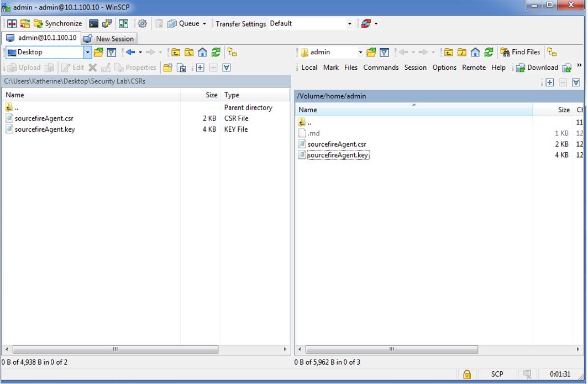The width and height of the screenshot is (588, 384).
Task: Open the Help menu
Action: point(498,68)
